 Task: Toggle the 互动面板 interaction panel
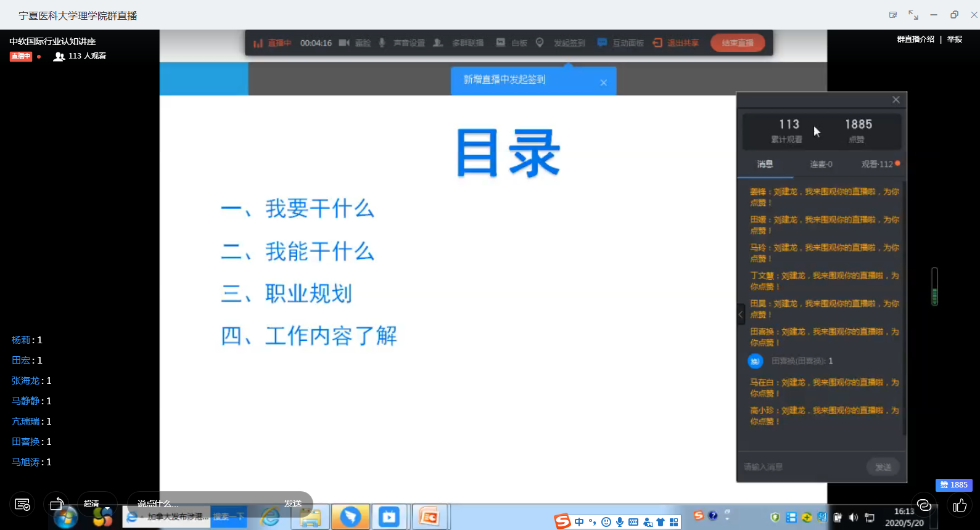pyautogui.click(x=620, y=43)
